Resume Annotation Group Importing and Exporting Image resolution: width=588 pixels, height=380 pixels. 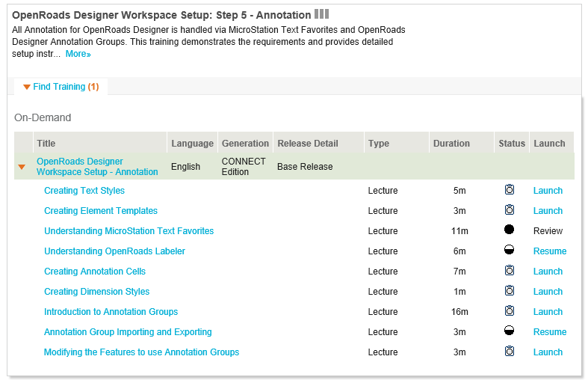(550, 332)
